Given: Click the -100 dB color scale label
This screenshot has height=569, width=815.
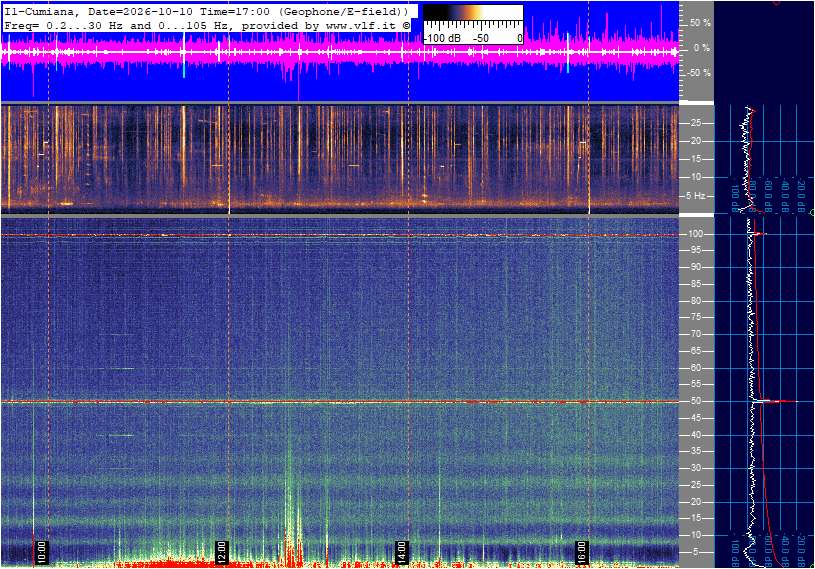Looking at the screenshot, I should pos(442,38).
